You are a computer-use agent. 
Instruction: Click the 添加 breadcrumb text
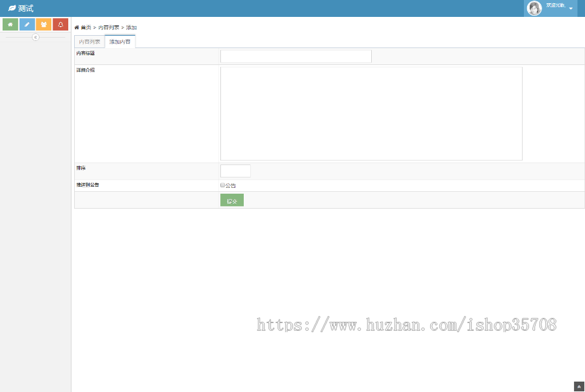(131, 27)
